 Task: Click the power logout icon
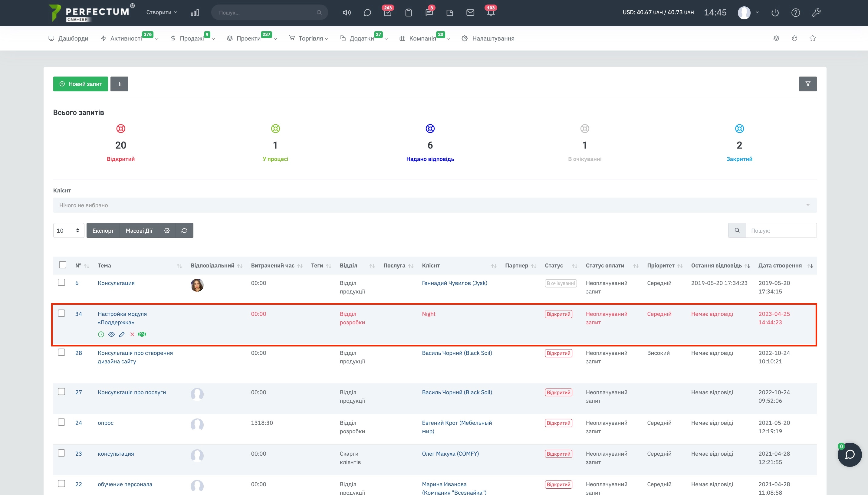(775, 13)
